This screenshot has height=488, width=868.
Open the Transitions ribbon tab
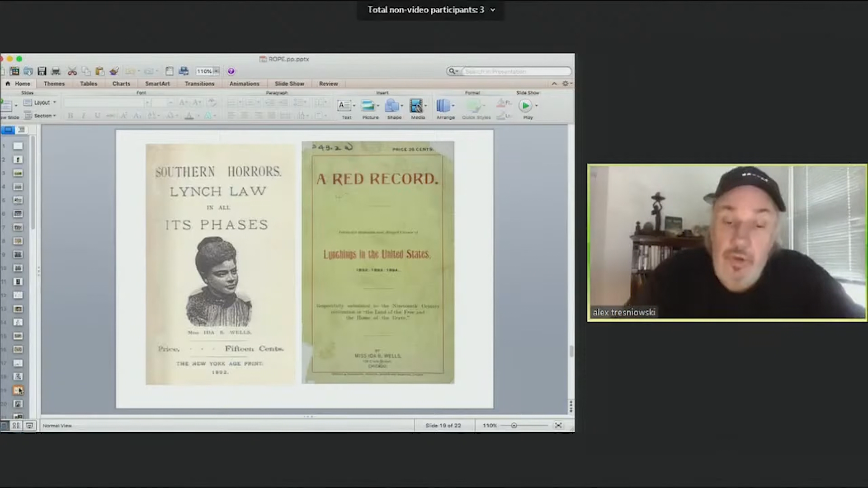pyautogui.click(x=199, y=84)
